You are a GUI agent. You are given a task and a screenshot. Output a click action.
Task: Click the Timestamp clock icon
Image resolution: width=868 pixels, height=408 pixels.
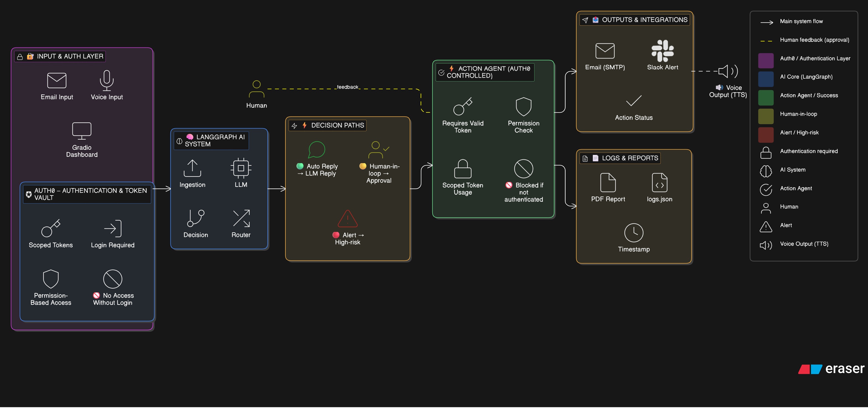point(634,233)
